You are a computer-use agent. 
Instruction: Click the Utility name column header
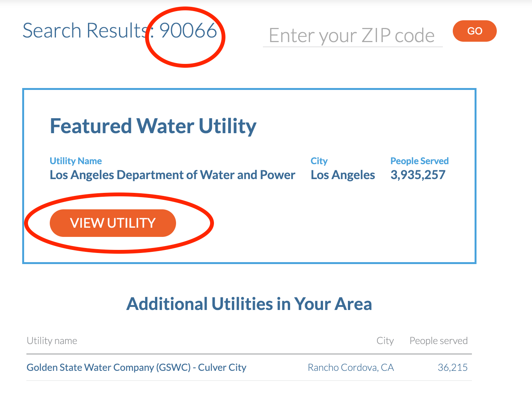click(52, 341)
